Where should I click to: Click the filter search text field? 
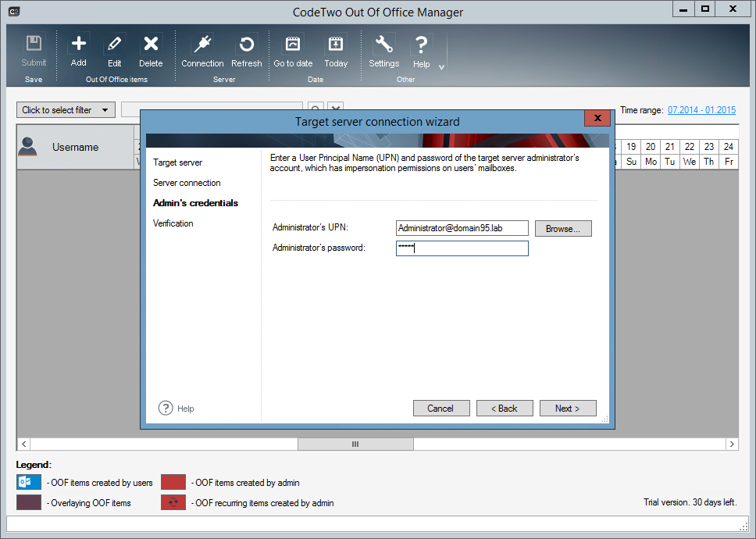[212, 109]
